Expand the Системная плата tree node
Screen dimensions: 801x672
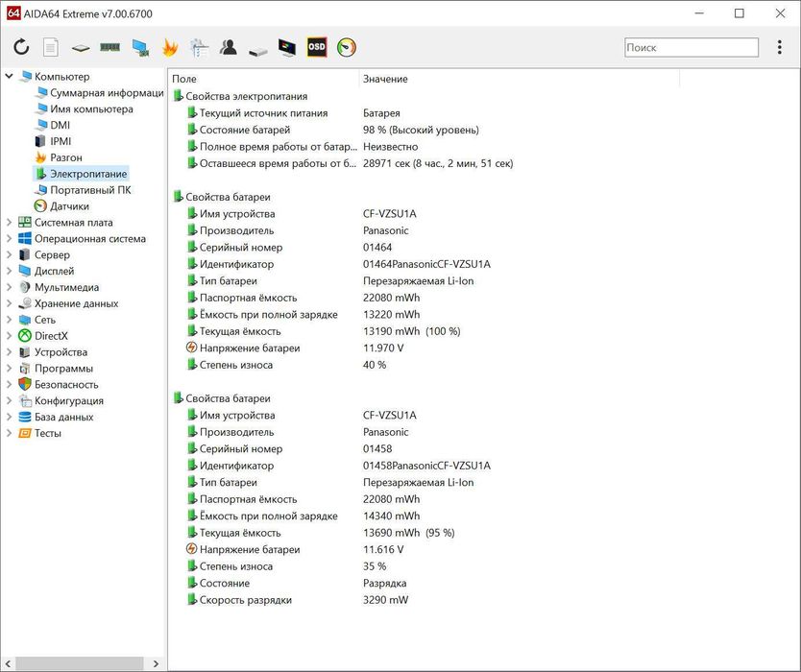pos(9,223)
